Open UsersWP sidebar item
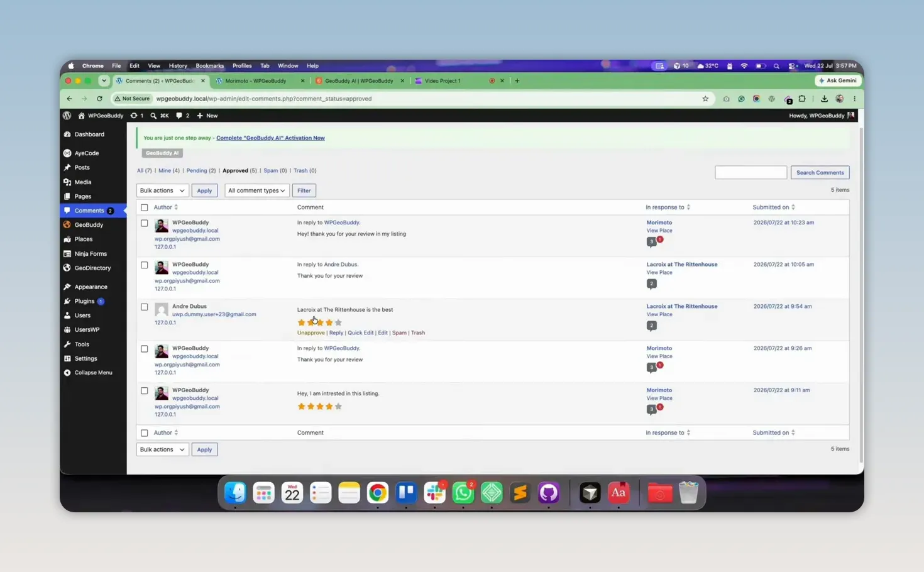 tap(87, 330)
